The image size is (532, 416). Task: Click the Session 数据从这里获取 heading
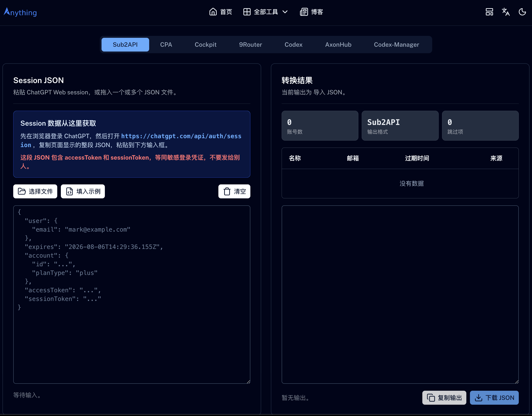coord(58,123)
